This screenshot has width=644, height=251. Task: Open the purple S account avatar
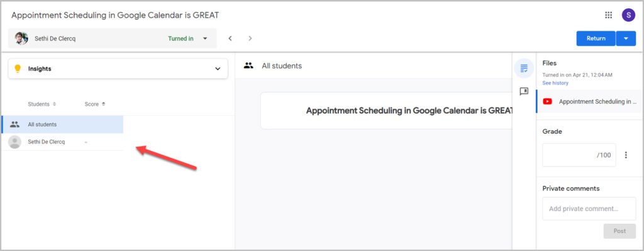[628, 15]
